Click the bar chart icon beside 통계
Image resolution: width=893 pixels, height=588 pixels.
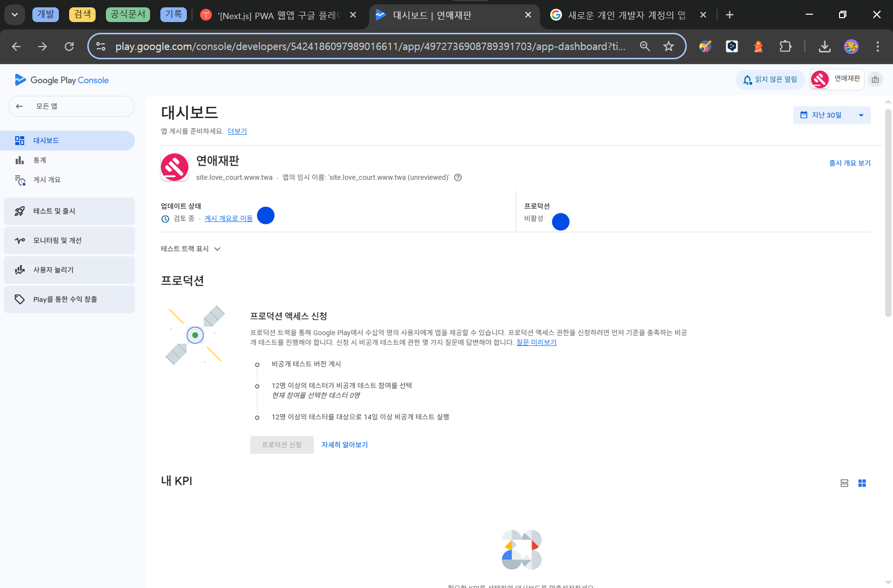pyautogui.click(x=20, y=160)
